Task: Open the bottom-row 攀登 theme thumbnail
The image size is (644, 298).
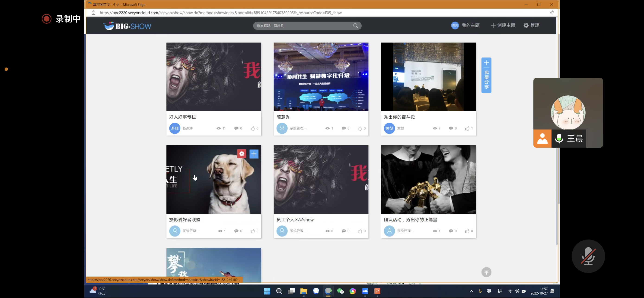Action: point(214,265)
